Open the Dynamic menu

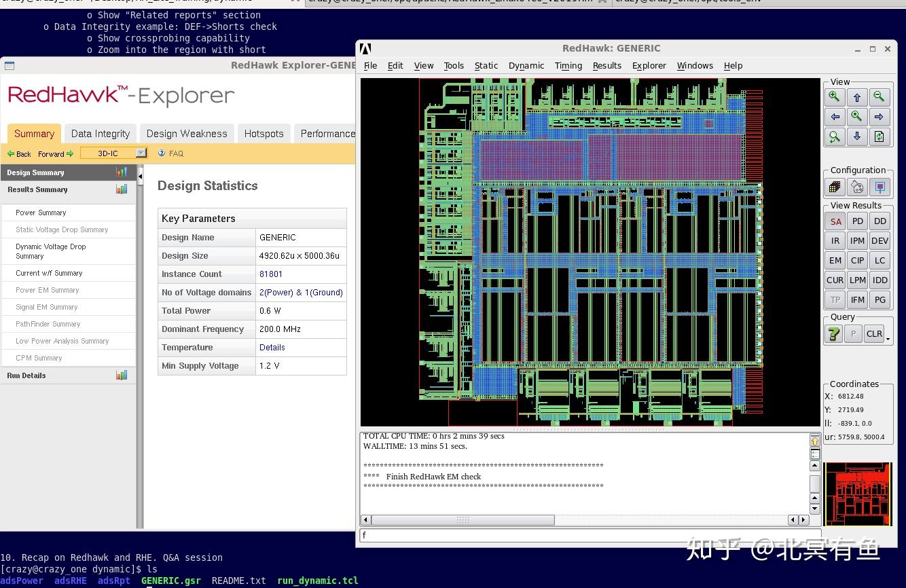coord(526,66)
